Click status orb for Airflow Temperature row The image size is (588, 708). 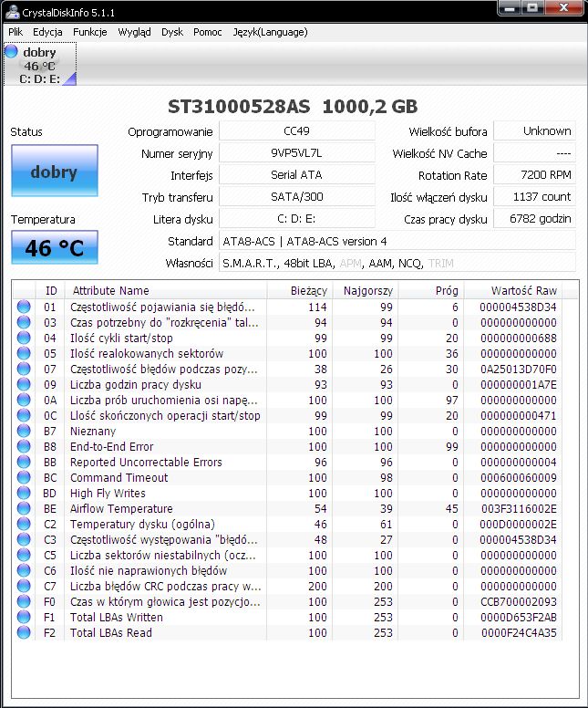[x=24, y=508]
